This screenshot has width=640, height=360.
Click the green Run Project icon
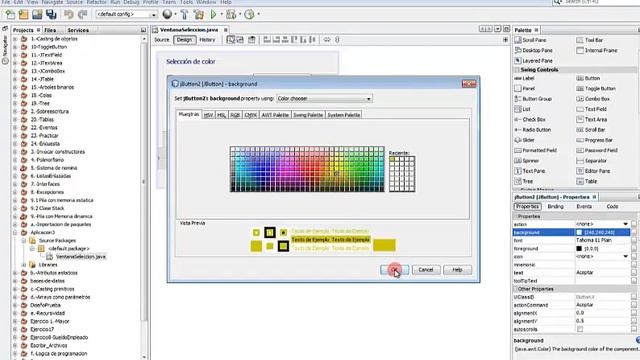click(213, 15)
